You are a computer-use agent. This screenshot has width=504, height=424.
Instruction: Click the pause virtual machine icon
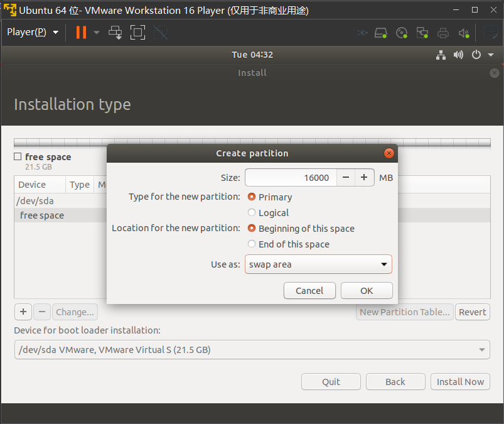(x=81, y=32)
